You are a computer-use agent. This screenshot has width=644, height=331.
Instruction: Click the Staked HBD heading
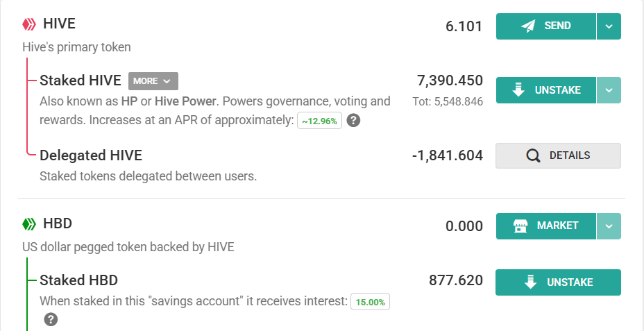79,280
